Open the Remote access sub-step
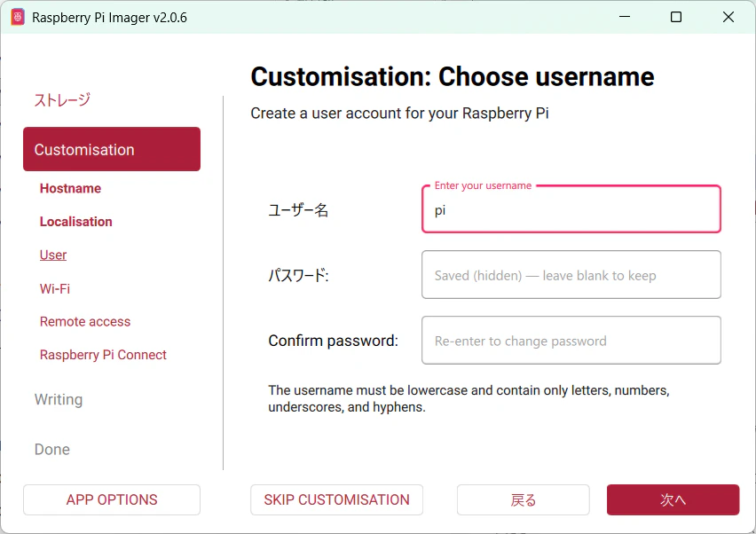Image resolution: width=756 pixels, height=534 pixels. [85, 321]
